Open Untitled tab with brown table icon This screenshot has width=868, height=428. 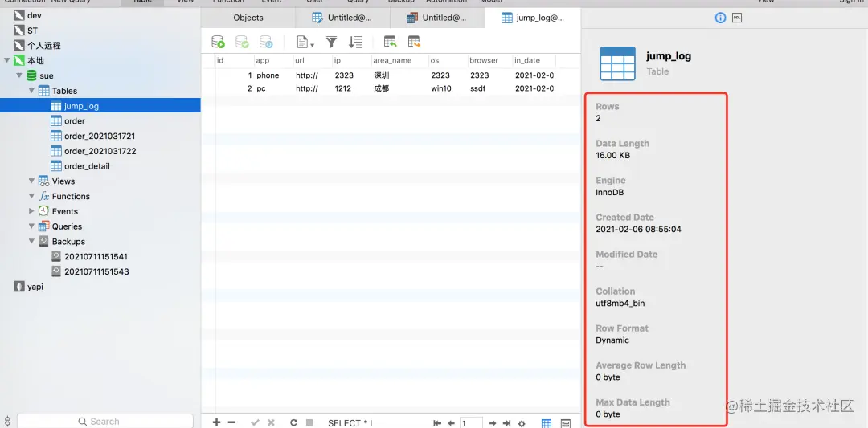437,18
